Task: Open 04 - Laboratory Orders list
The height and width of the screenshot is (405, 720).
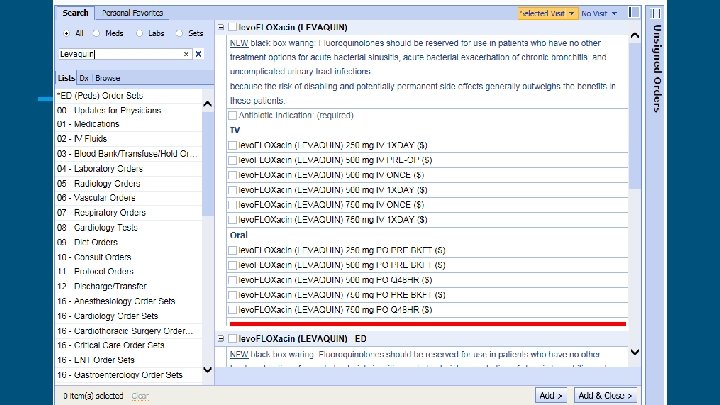Action: 129,169
